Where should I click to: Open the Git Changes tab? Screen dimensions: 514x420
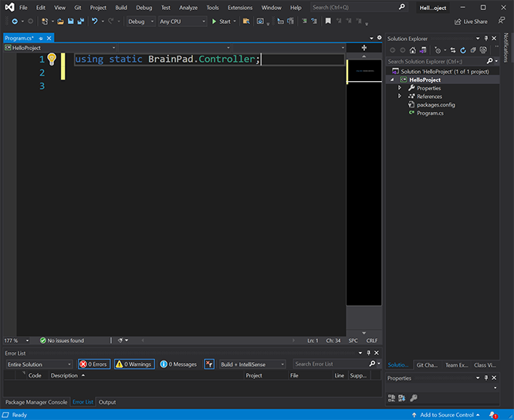427,365
